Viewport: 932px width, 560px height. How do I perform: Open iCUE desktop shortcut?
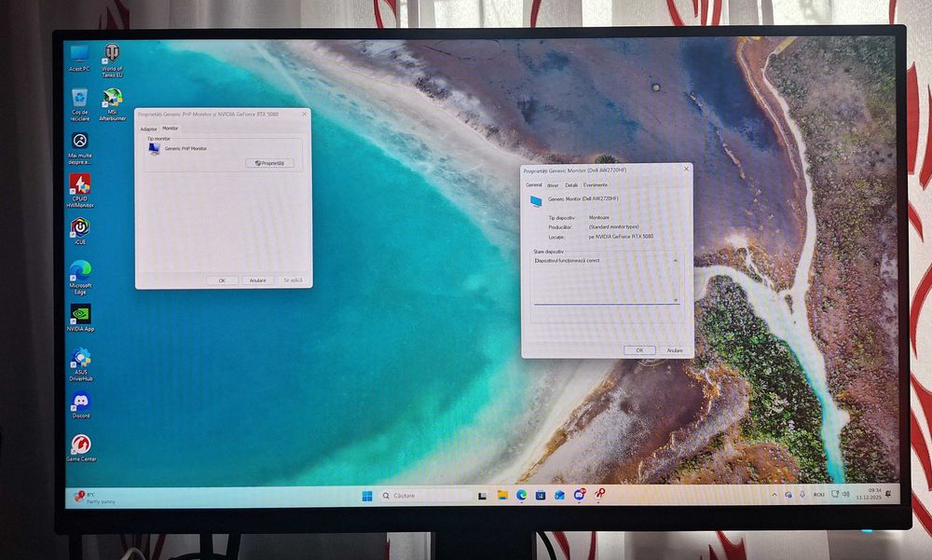79,231
